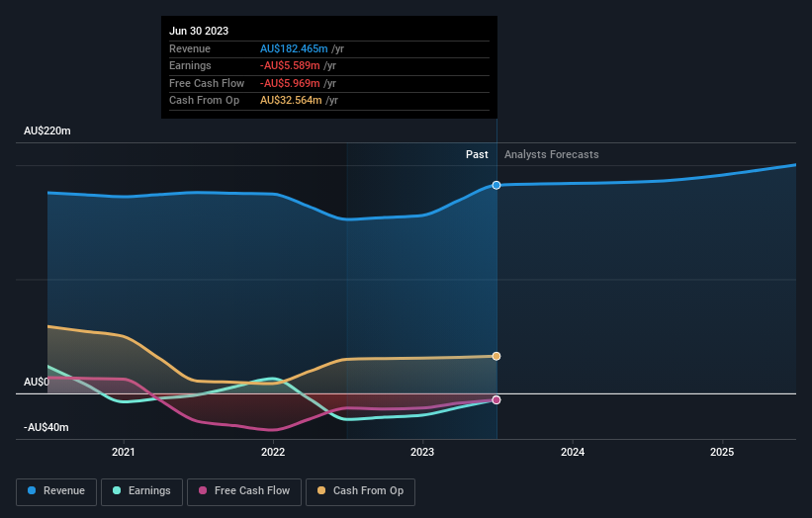This screenshot has height=518, width=812.
Task: Click the 2025 x-axis label
Action: pos(722,453)
